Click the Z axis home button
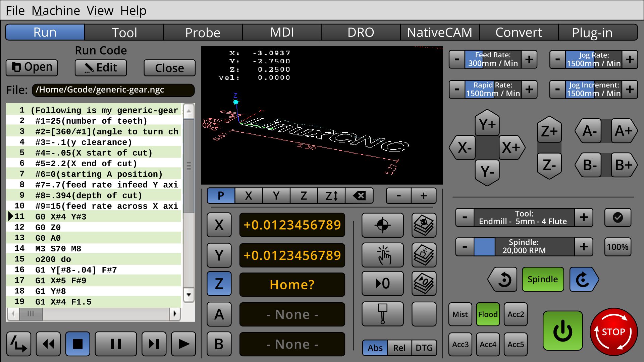Image resolution: width=644 pixels, height=362 pixels. tap(219, 284)
